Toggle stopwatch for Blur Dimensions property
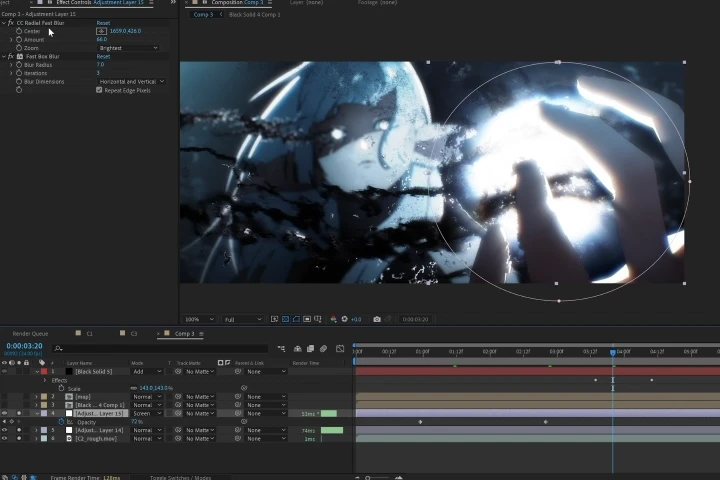720x480 pixels. (19, 81)
